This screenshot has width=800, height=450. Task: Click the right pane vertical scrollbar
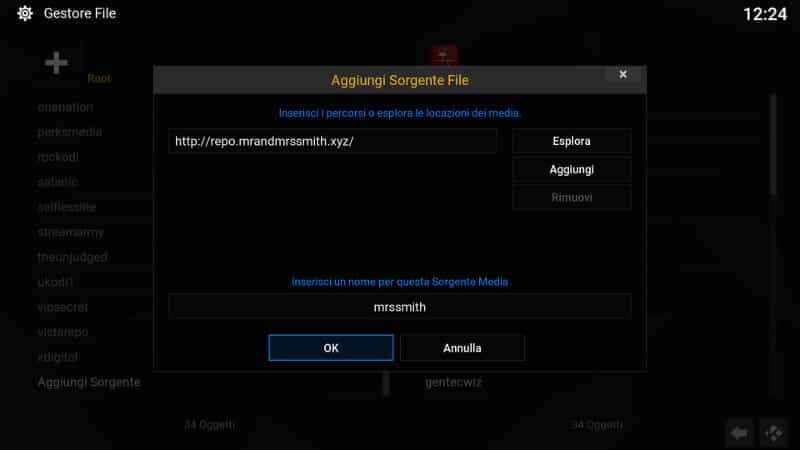[x=773, y=144]
